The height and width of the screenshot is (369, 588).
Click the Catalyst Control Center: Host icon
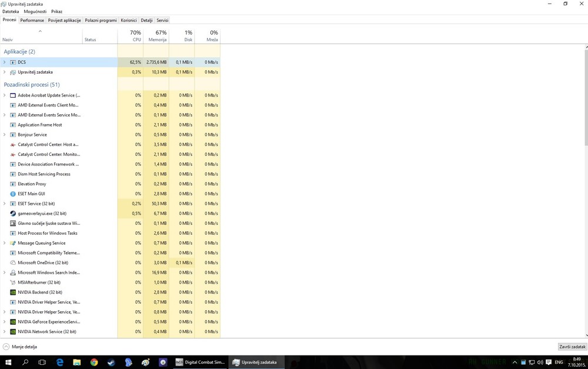point(13,145)
